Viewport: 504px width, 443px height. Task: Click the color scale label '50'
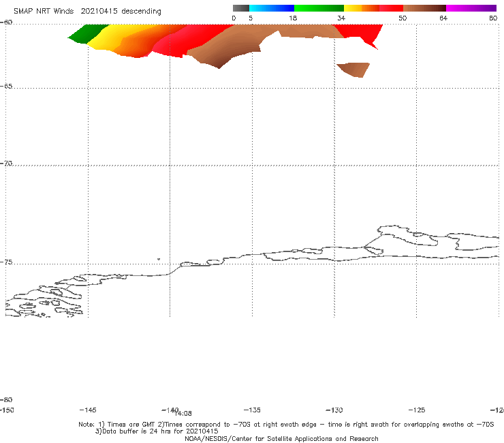pyautogui.click(x=403, y=18)
